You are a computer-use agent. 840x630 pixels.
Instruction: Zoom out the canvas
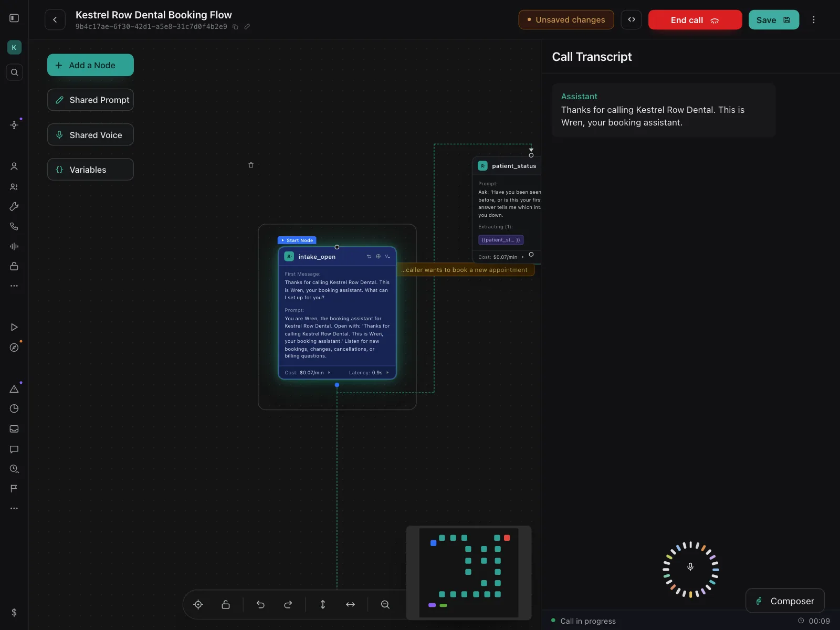click(x=385, y=605)
